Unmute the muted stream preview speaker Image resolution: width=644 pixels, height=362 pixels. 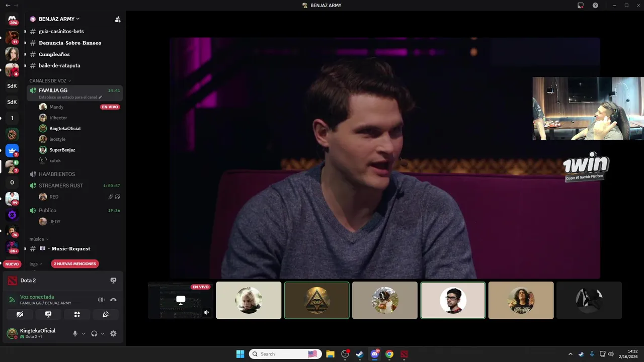(x=206, y=313)
